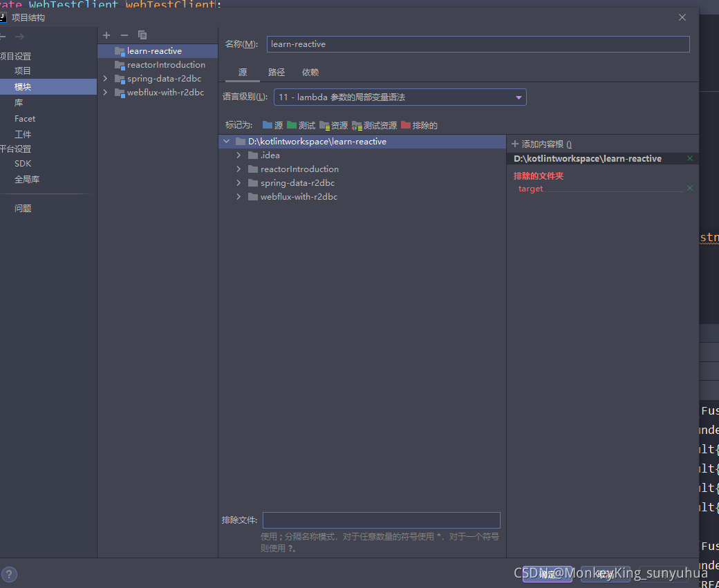Click 添加内容根 add content root
This screenshot has width=719, height=588.
coord(541,144)
